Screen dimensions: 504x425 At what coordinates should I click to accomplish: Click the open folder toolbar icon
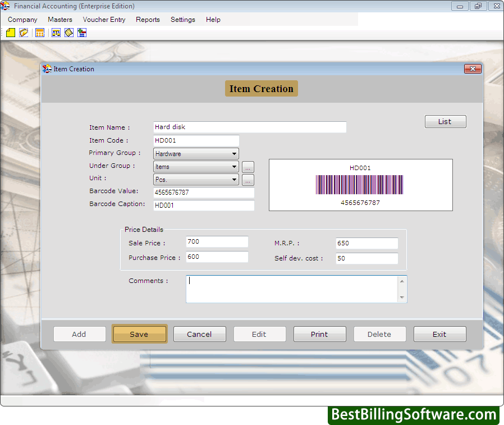point(24,33)
